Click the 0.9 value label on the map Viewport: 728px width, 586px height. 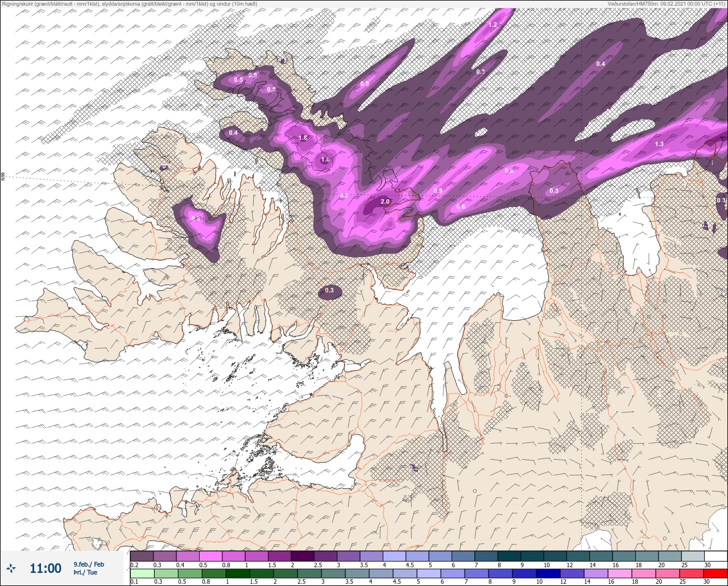tap(438, 191)
